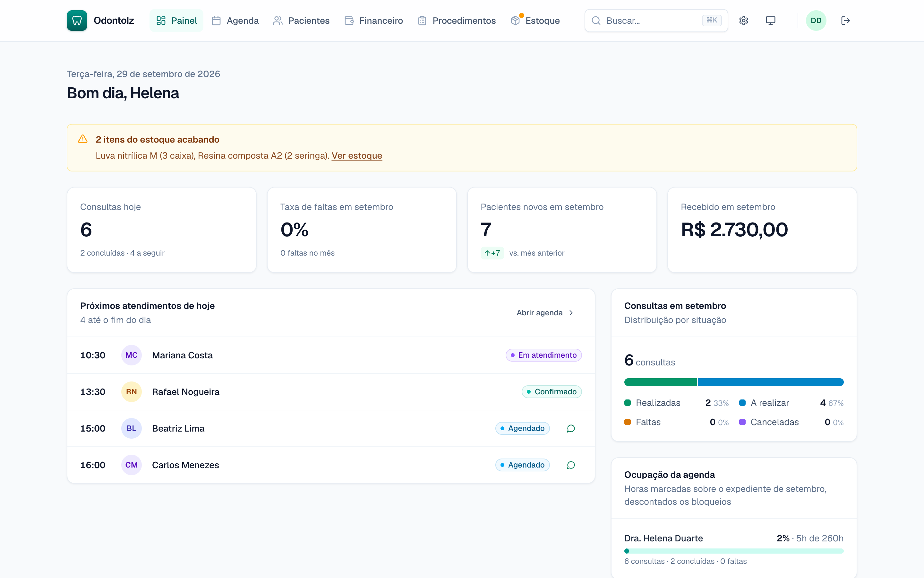This screenshot has width=924, height=578.
Task: Select the 10:30 Mariana Costa row
Action: coord(331,355)
